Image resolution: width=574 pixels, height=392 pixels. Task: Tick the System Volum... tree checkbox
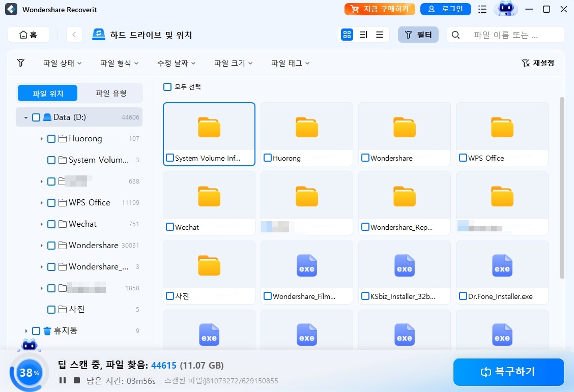coord(51,160)
